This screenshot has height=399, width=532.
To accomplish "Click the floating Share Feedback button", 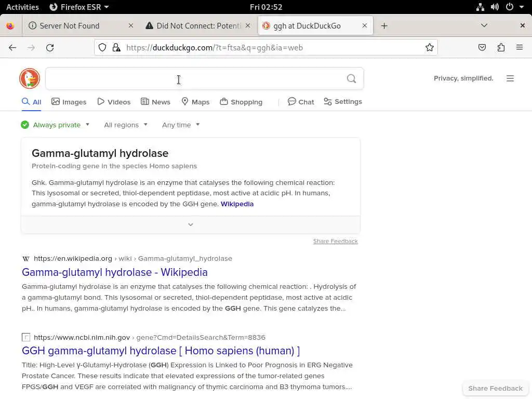I will pyautogui.click(x=495, y=388).
